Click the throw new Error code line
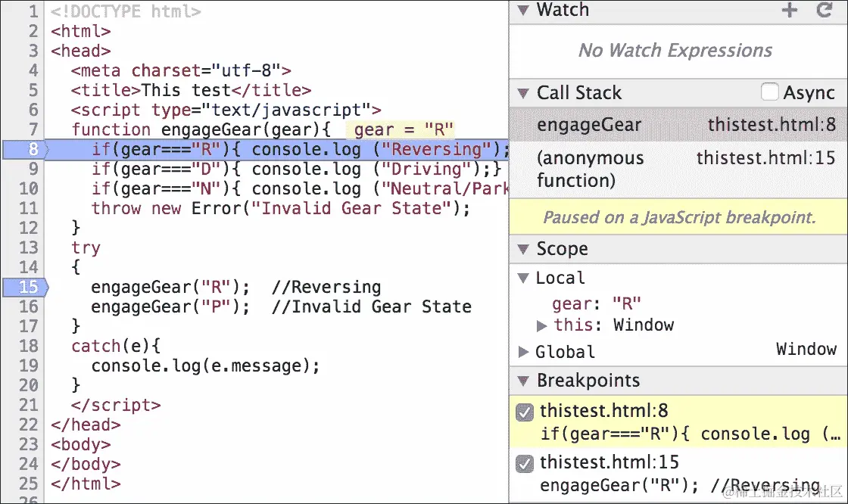This screenshot has width=848, height=504. [x=280, y=208]
